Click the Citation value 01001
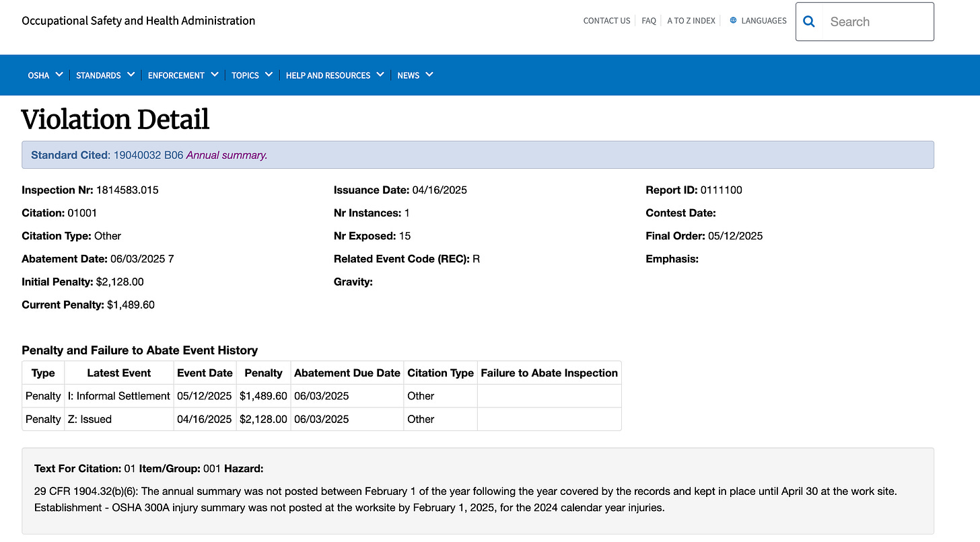This screenshot has height=542, width=980. 82,213
